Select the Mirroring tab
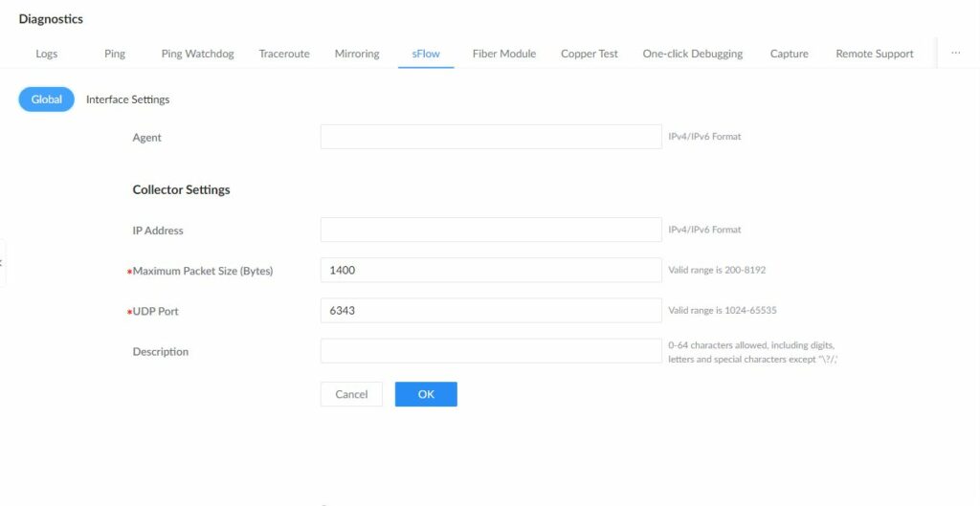 pos(357,54)
